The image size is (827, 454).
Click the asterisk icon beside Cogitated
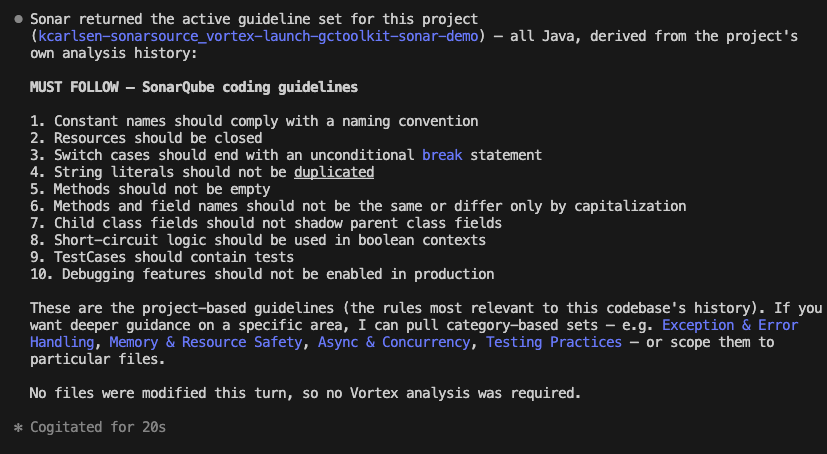(x=18, y=428)
